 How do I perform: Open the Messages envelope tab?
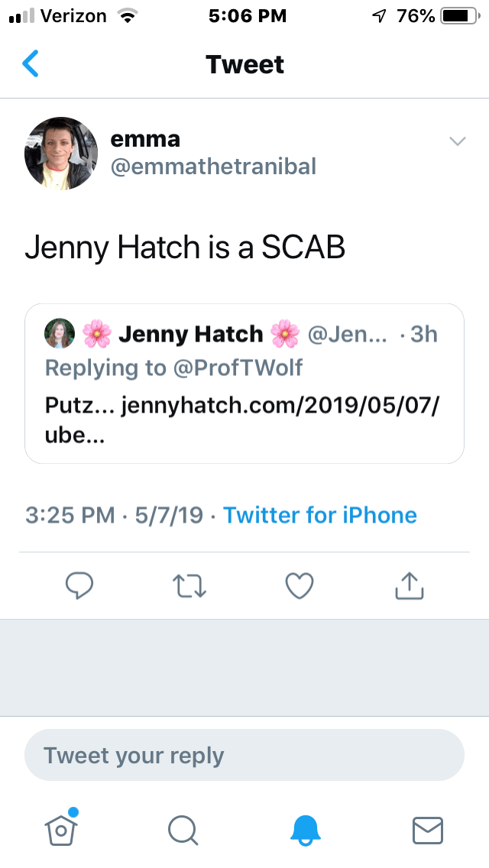(427, 830)
